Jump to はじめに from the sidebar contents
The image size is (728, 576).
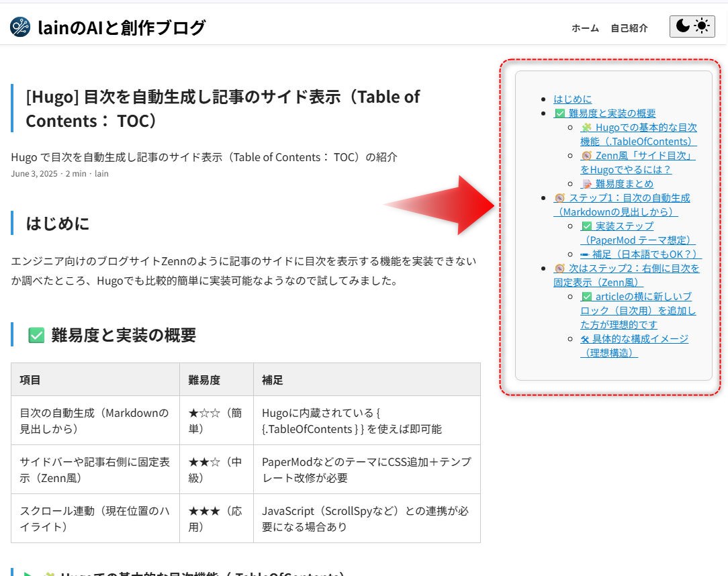coord(573,99)
